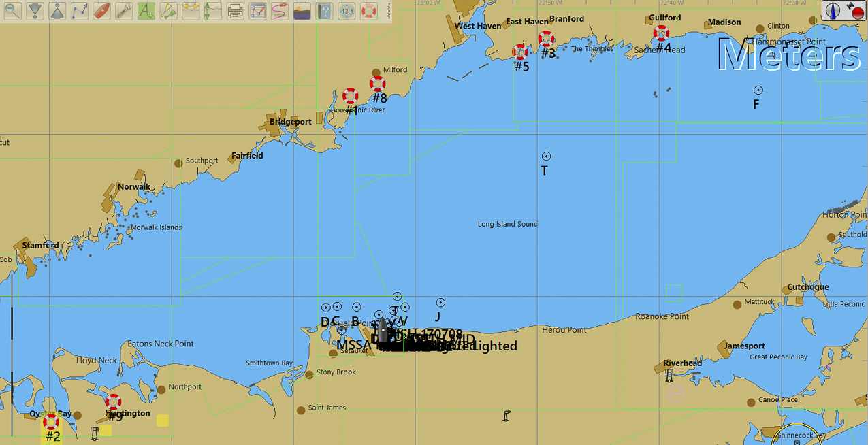Click the Zoom Out magnifier tool
Screen dimensions: 868x445
(x=13, y=11)
